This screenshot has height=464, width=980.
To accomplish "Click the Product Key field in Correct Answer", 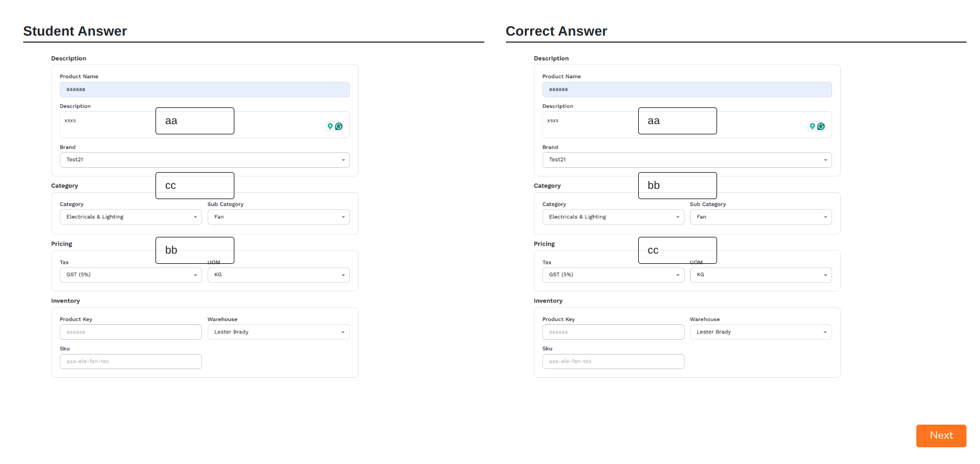I will tap(613, 332).
